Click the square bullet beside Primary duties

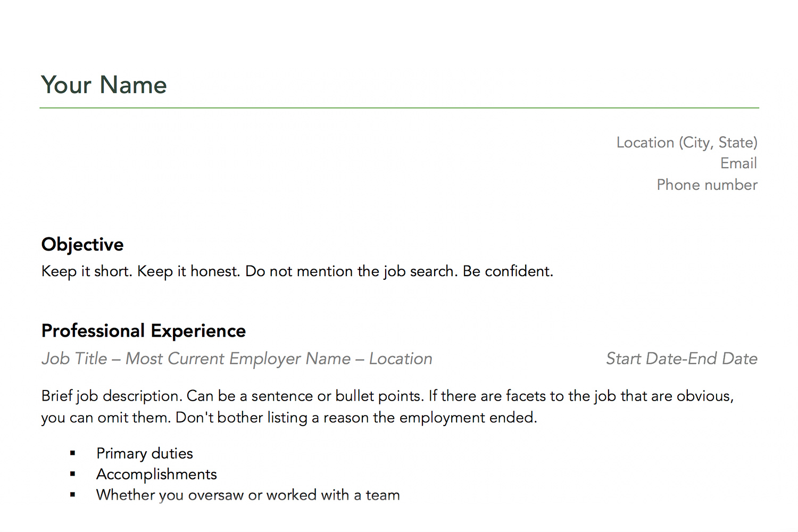click(73, 453)
